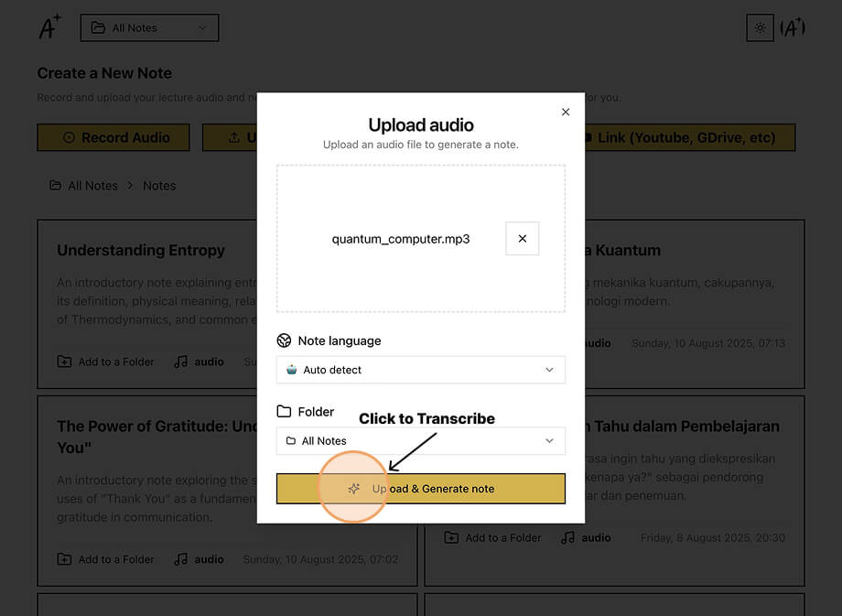Click the partially hidden Upload button behind dialog
This screenshot has height=616, width=842.
tap(230, 137)
